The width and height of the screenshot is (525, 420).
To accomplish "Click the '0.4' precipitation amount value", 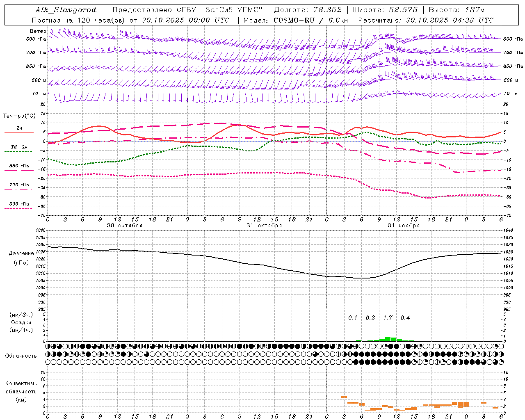I will click(405, 317).
